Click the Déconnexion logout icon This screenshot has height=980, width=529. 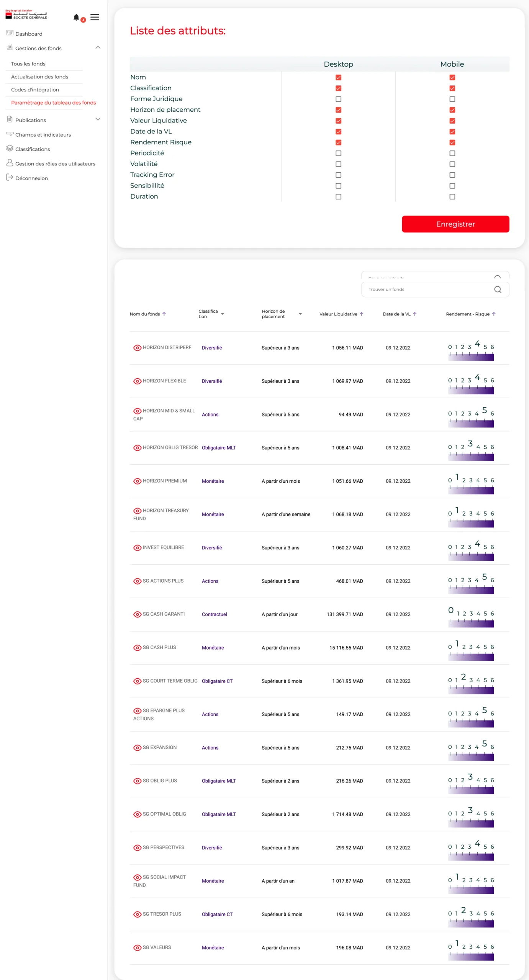click(10, 178)
